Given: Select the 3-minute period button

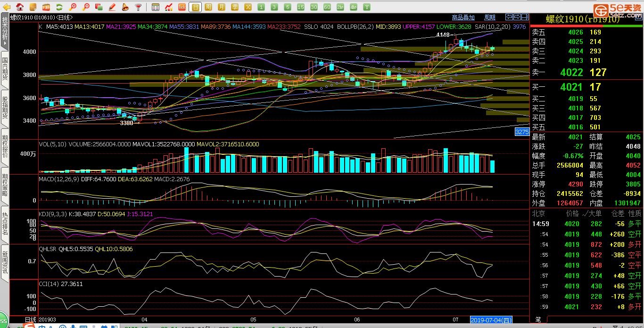Looking at the screenshot, I should (x=274, y=7).
